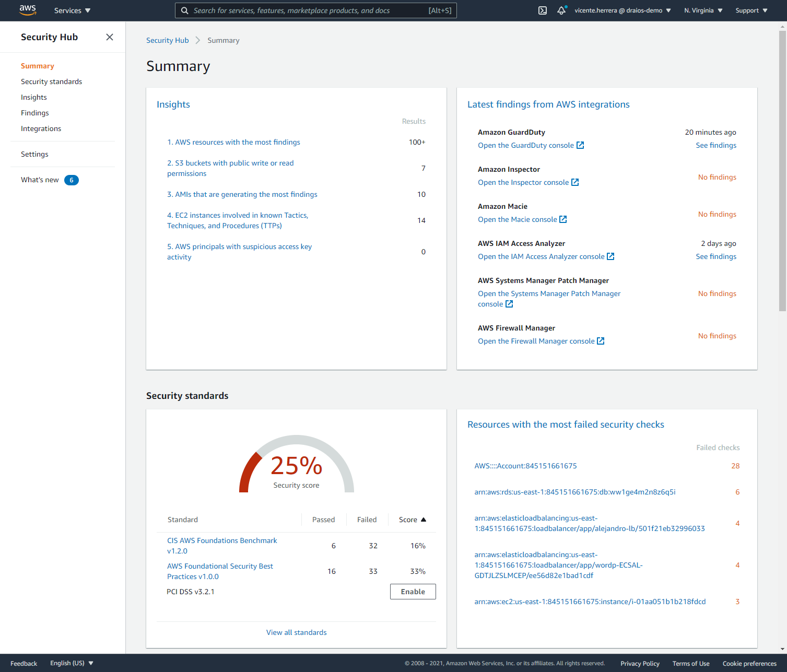
Task: Click the AWS logo home icon
Action: click(x=28, y=10)
